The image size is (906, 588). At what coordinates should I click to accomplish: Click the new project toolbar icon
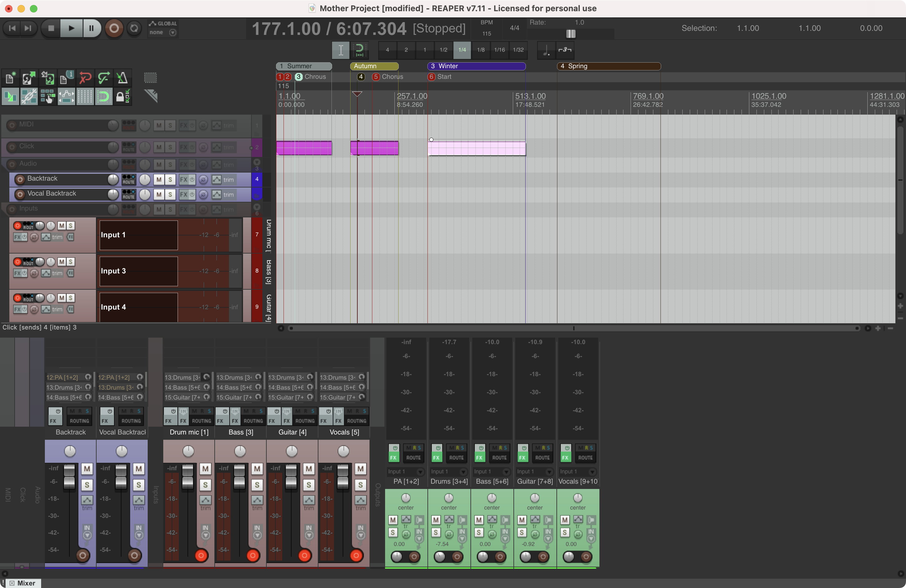(10, 78)
